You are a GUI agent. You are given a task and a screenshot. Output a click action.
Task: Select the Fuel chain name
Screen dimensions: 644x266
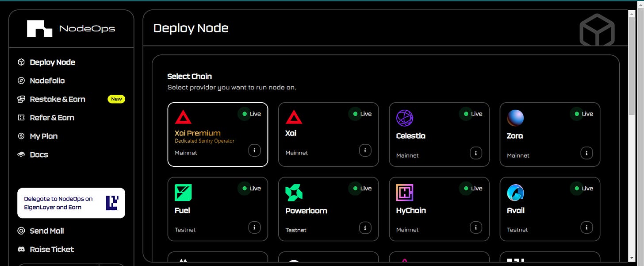[x=182, y=211]
